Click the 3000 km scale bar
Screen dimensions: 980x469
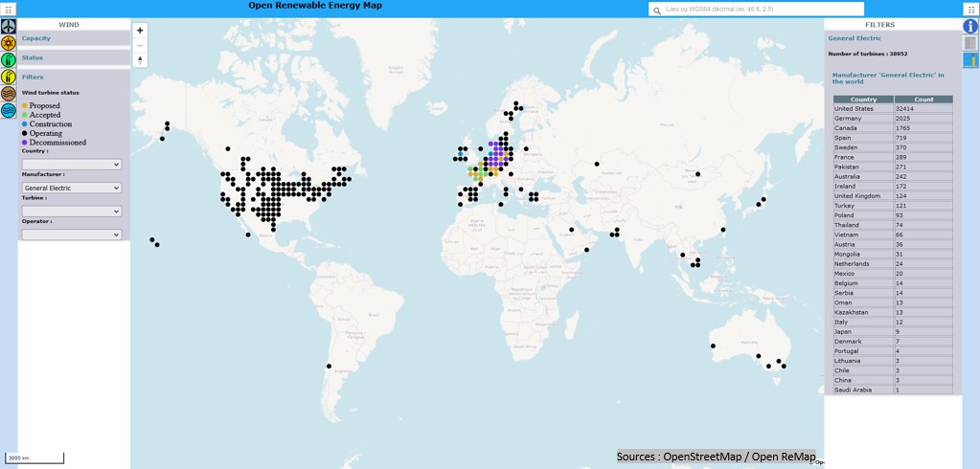pos(34,458)
